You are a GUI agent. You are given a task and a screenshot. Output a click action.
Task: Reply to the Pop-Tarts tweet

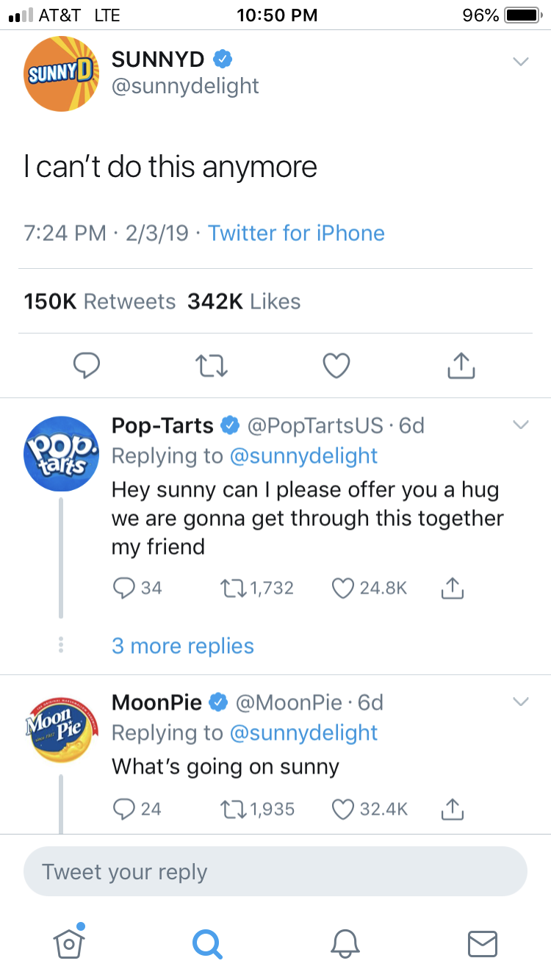[123, 588]
